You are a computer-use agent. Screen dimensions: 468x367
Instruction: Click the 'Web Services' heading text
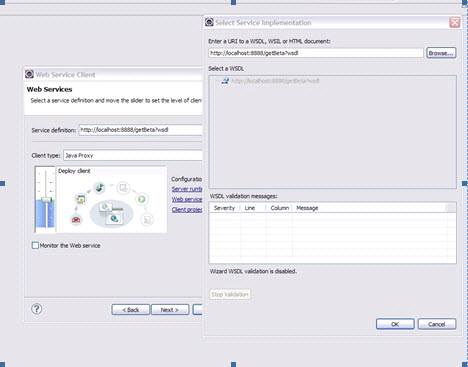click(49, 89)
